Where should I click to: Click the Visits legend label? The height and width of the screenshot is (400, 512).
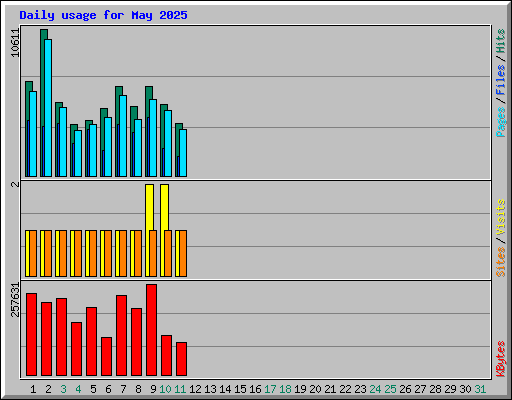500,217
